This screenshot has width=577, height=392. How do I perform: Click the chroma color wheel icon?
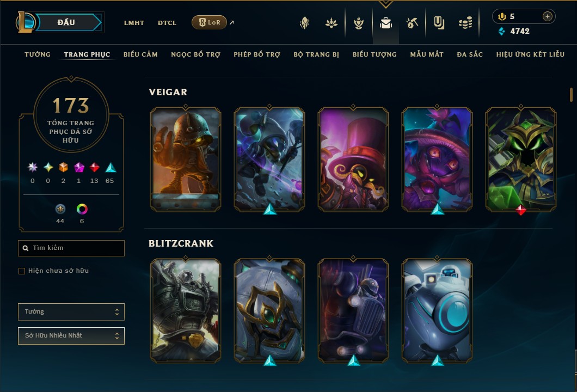click(82, 209)
